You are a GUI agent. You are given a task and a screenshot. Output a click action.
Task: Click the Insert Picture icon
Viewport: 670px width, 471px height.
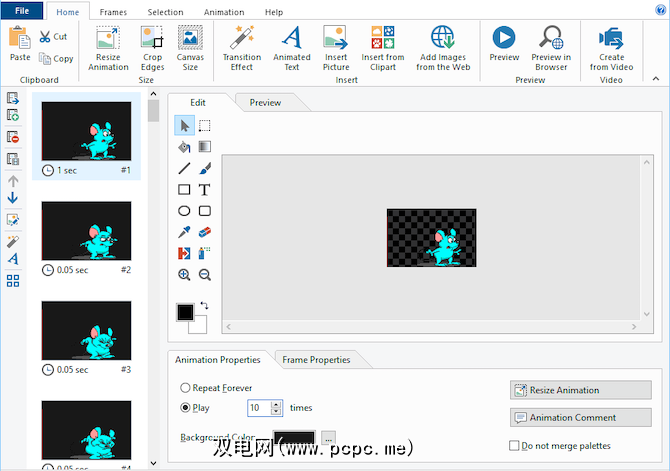point(336,37)
